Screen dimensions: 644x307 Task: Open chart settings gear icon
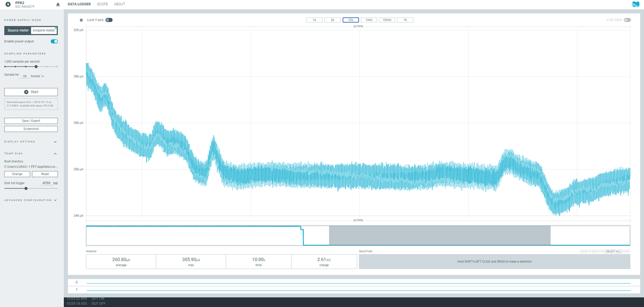(81, 20)
